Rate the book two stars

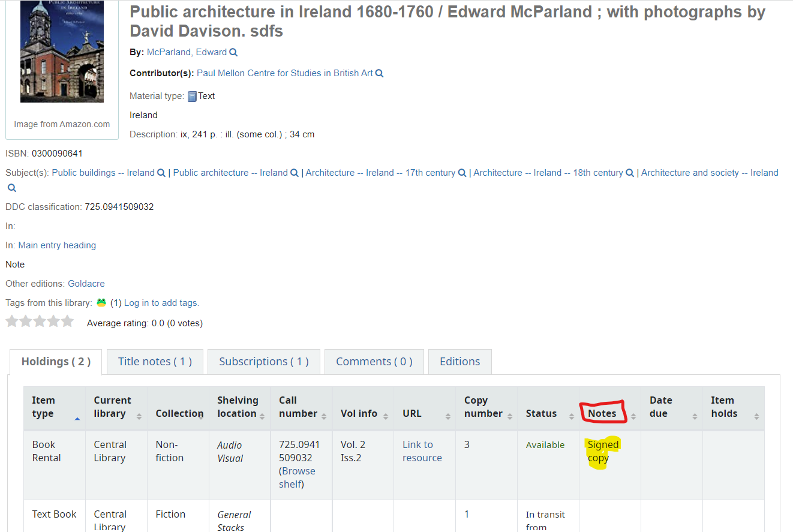pyautogui.click(x=26, y=321)
